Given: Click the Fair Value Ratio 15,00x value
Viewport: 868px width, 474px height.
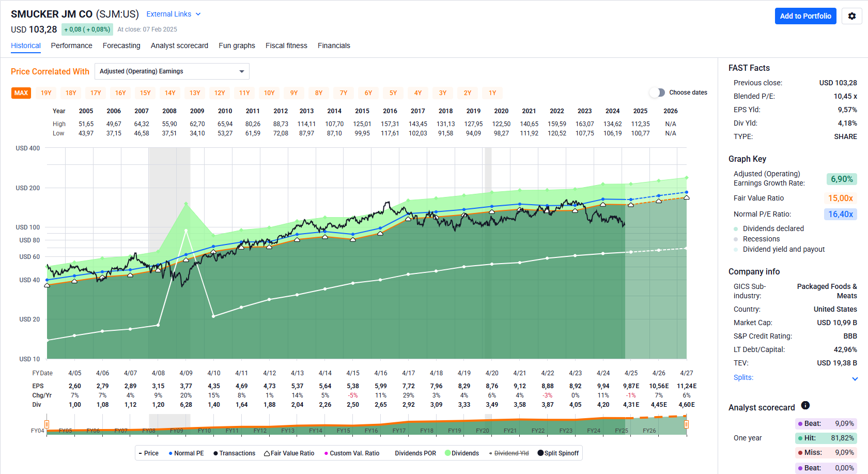Looking at the screenshot, I should [x=840, y=198].
